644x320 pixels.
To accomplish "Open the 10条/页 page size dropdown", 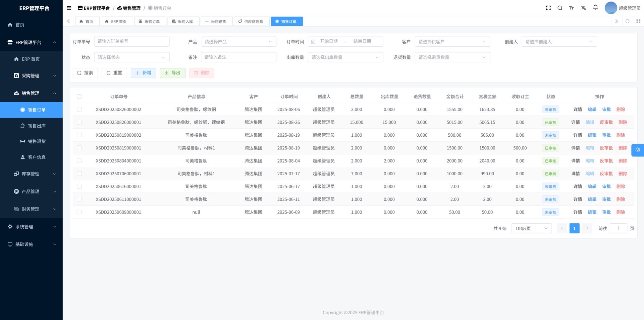I will click(x=531, y=228).
